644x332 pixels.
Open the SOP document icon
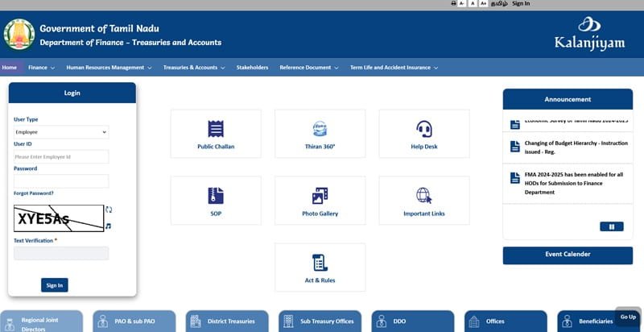point(216,196)
